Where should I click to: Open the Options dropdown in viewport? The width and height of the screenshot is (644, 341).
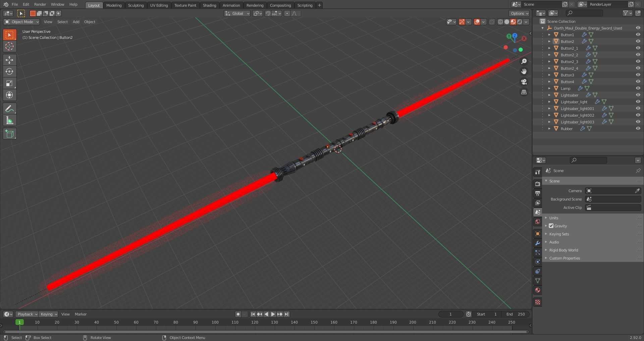pos(519,13)
